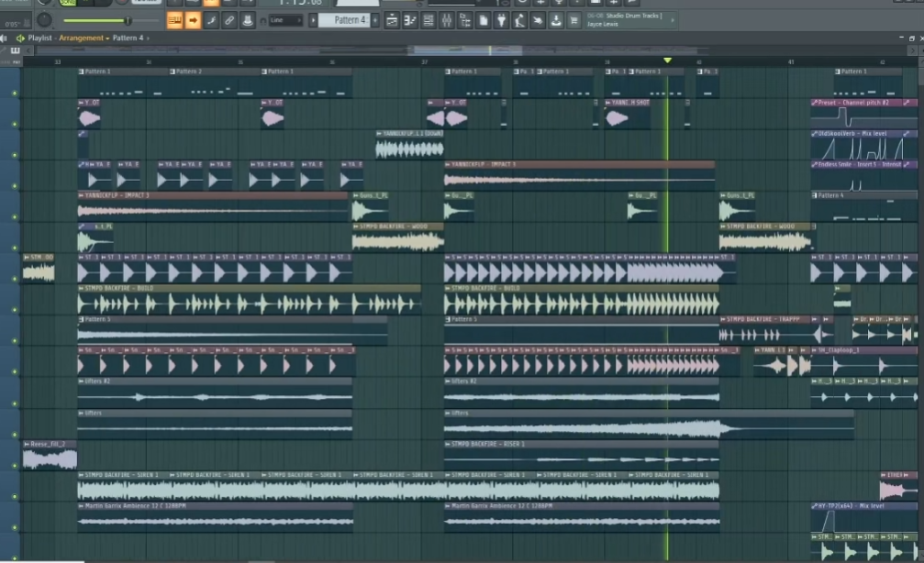Click the orange countdown arrow icon

coord(193,19)
